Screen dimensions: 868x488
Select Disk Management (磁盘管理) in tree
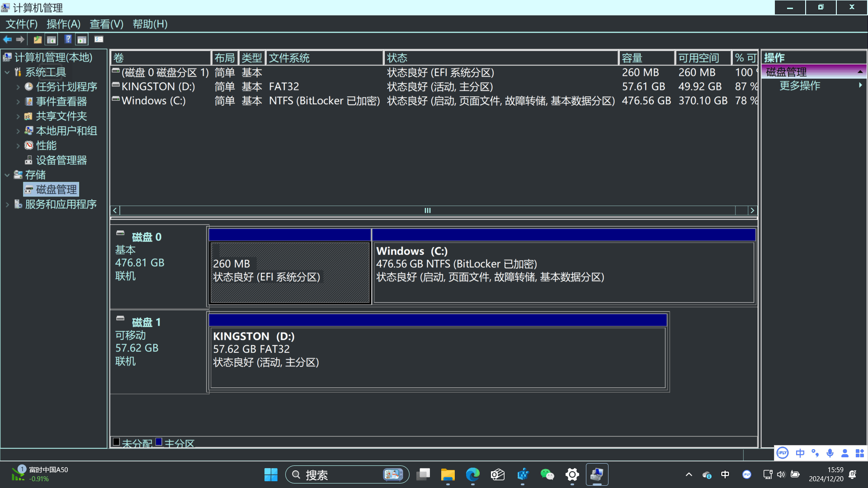pyautogui.click(x=56, y=190)
